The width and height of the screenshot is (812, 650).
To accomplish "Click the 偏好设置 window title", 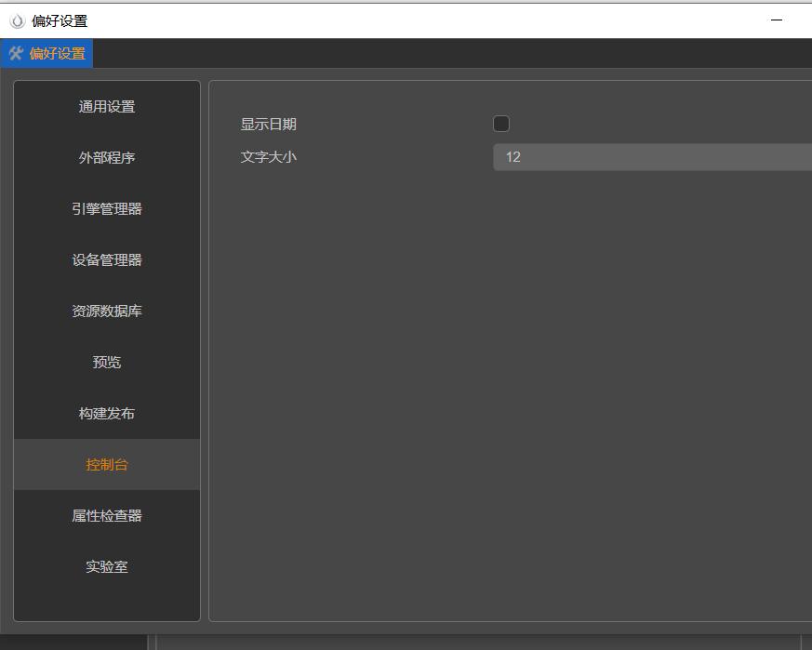I will tap(59, 20).
